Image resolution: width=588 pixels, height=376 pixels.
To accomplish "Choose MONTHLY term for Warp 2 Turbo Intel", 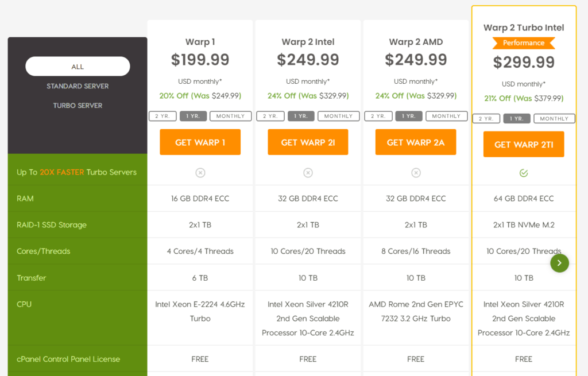I will (554, 119).
